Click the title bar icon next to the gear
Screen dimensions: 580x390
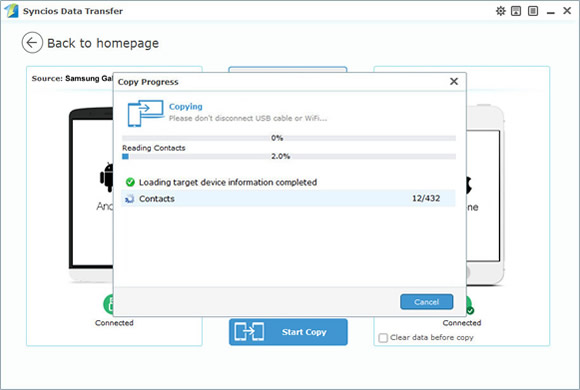click(x=516, y=11)
